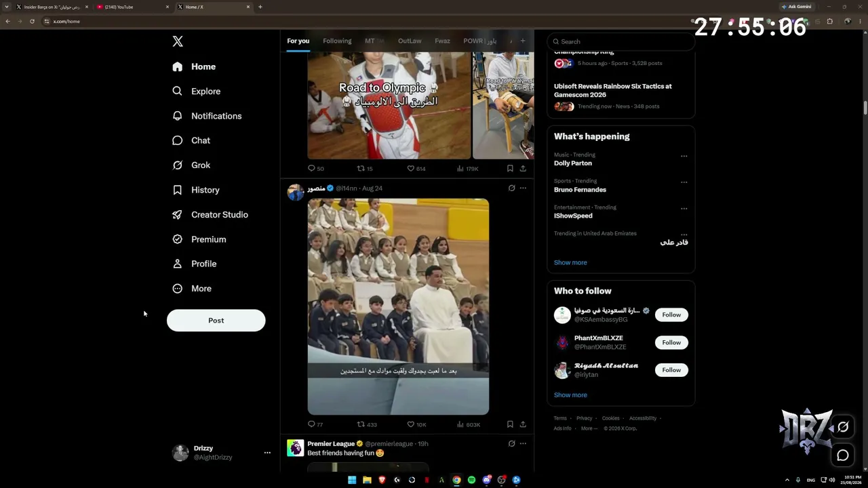Click Grok icon on Premier League post
The height and width of the screenshot is (488, 868).
[x=511, y=443]
